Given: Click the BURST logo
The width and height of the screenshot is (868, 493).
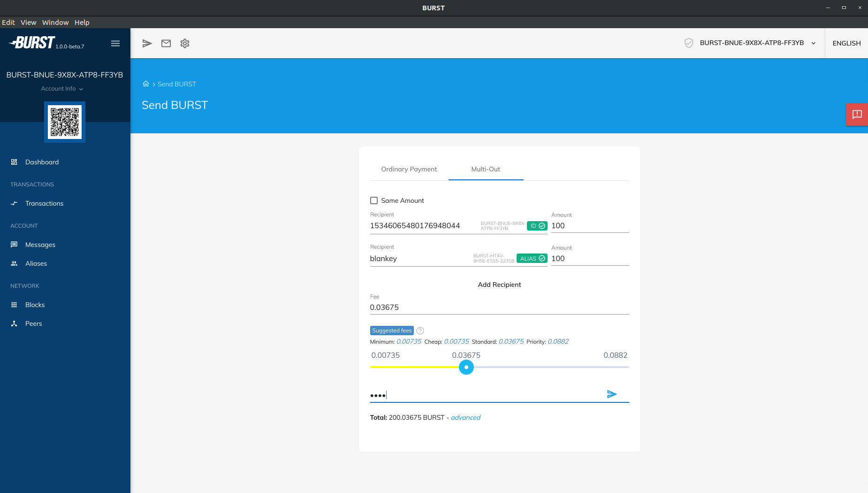Looking at the screenshot, I should click(x=32, y=43).
